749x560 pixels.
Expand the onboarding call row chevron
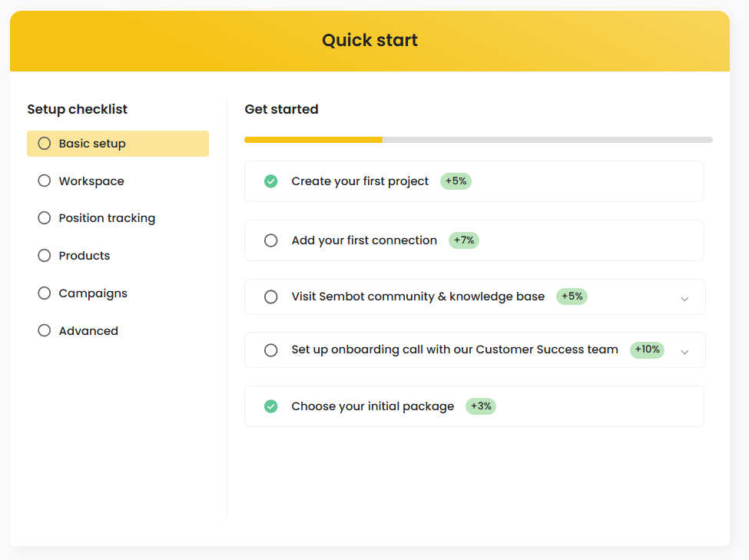(684, 352)
